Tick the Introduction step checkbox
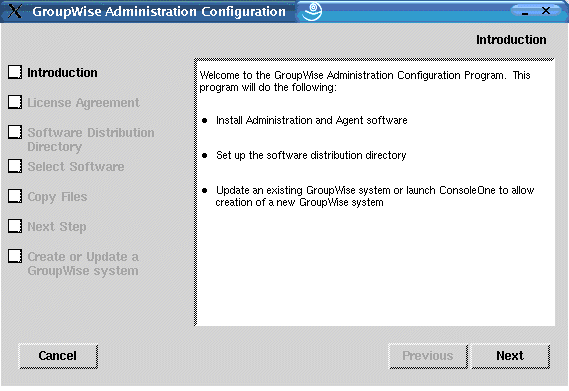The width and height of the screenshot is (569, 391). (x=15, y=72)
